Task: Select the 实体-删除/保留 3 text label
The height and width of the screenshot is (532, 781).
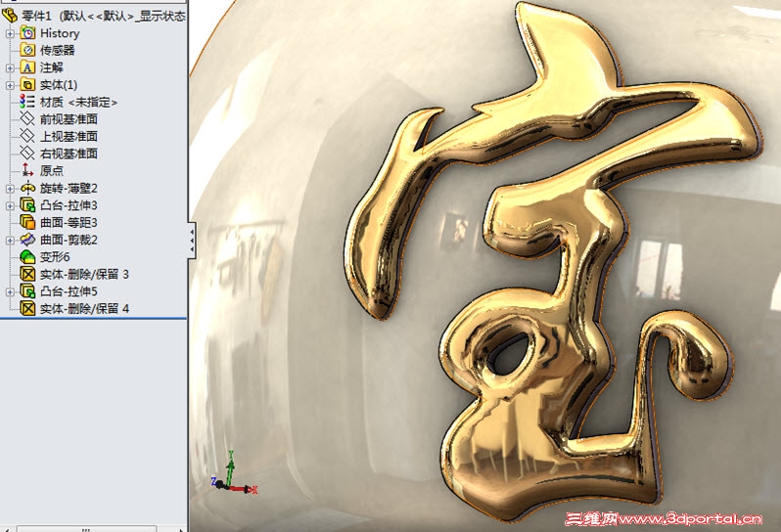Action: 84,274
